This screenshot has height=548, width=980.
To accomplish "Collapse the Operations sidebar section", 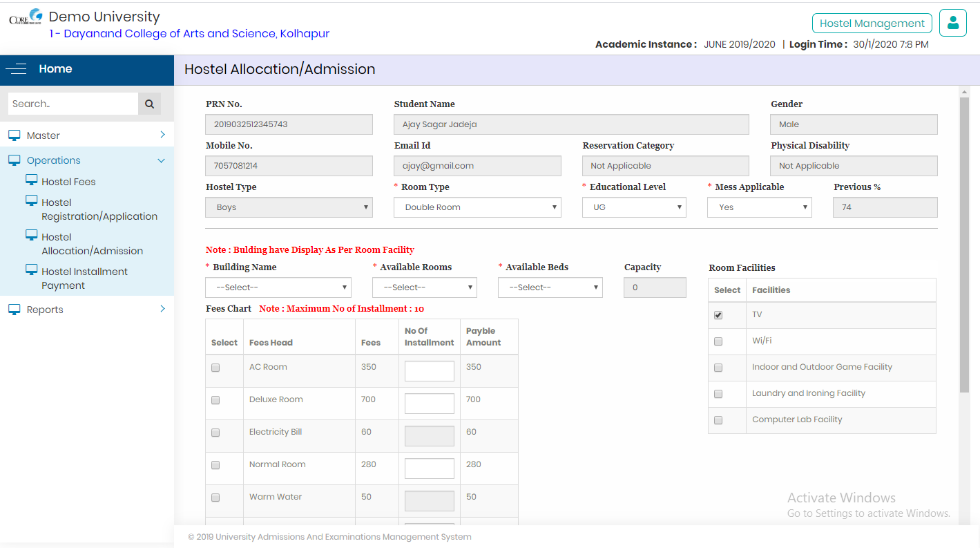I will [x=52, y=160].
